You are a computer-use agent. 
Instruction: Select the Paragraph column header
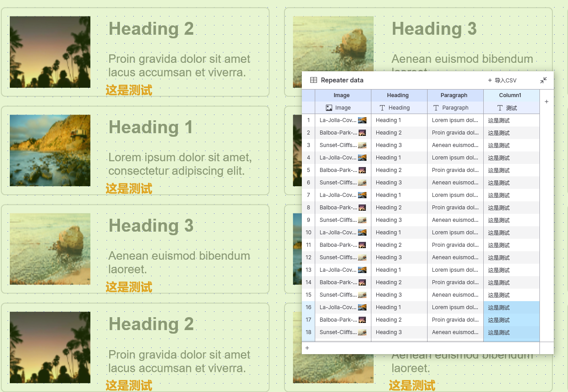click(455, 95)
